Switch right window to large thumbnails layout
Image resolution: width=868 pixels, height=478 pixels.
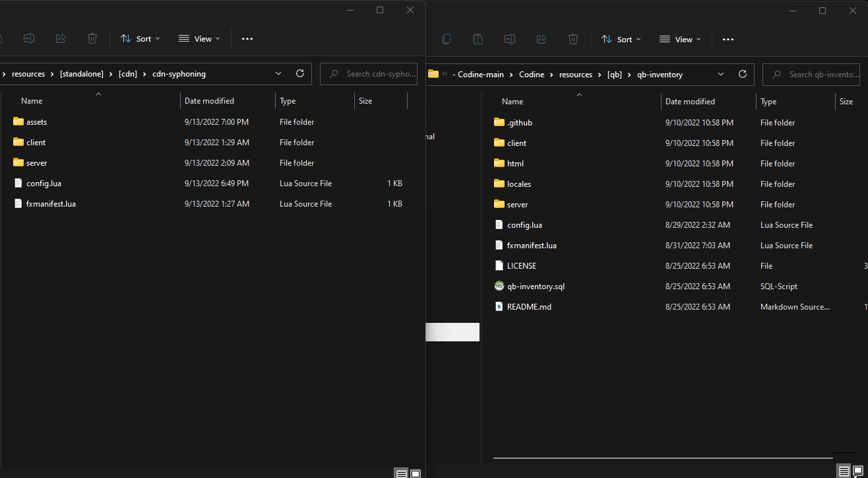pyautogui.click(x=859, y=471)
